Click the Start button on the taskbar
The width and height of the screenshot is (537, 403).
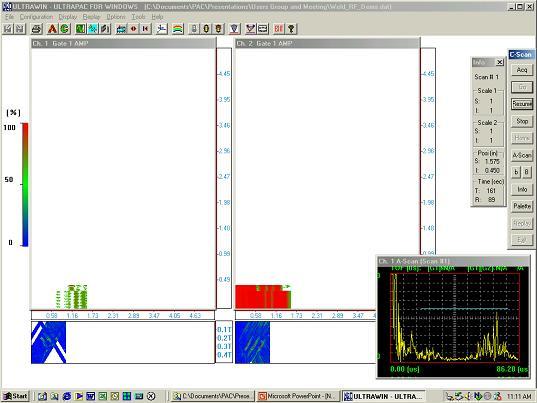click(x=16, y=396)
